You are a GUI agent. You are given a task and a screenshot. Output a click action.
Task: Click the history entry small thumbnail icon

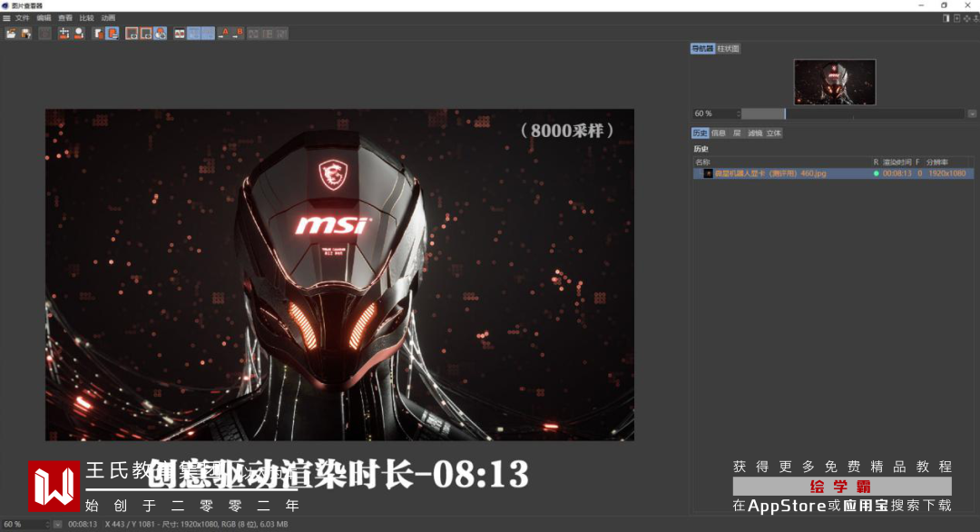(x=708, y=173)
